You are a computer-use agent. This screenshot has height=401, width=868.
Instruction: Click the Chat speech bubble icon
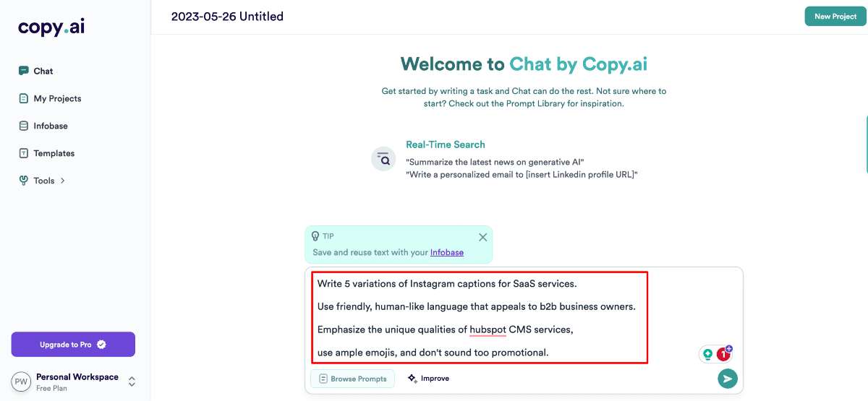tap(24, 71)
